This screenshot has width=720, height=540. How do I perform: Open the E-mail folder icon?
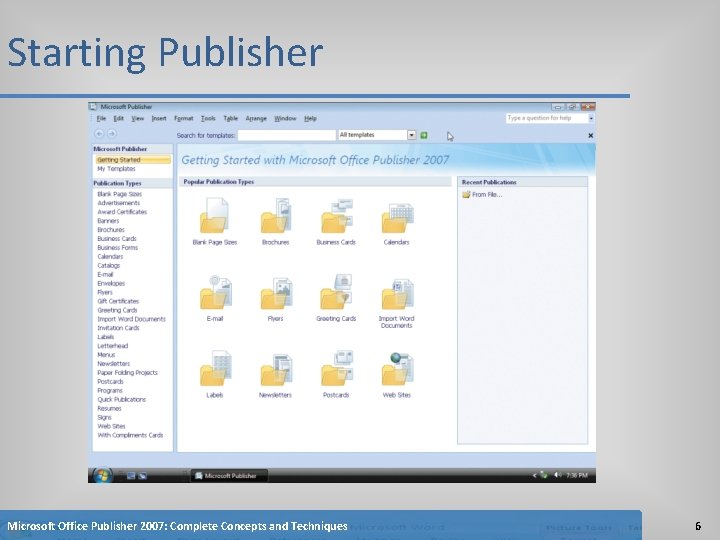pos(214,292)
